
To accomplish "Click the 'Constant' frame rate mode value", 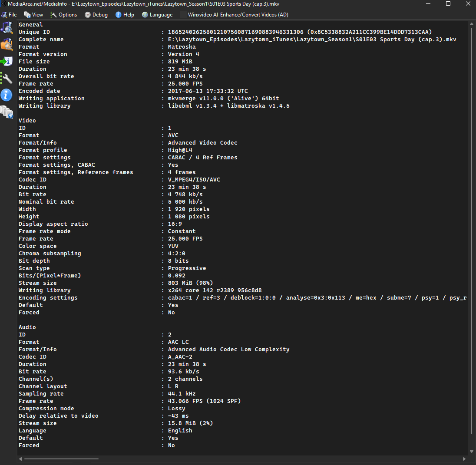I will (x=182, y=231).
